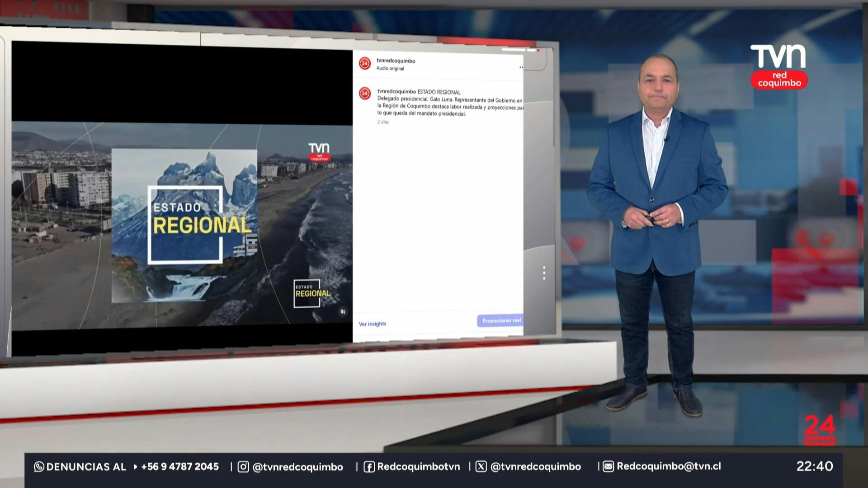Viewport: 868px width, 488px height.
Task: Open the Audio original link
Action: (390, 69)
